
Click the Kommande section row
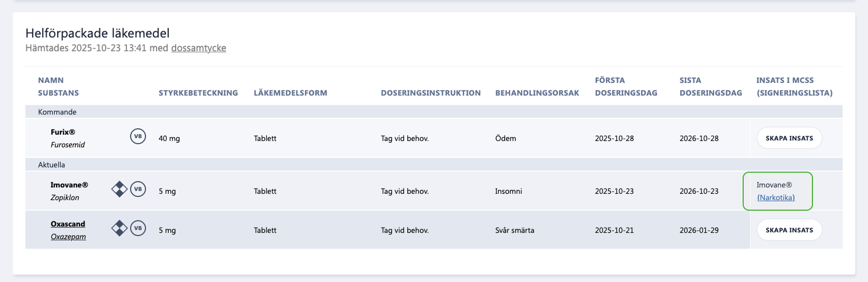tap(434, 112)
